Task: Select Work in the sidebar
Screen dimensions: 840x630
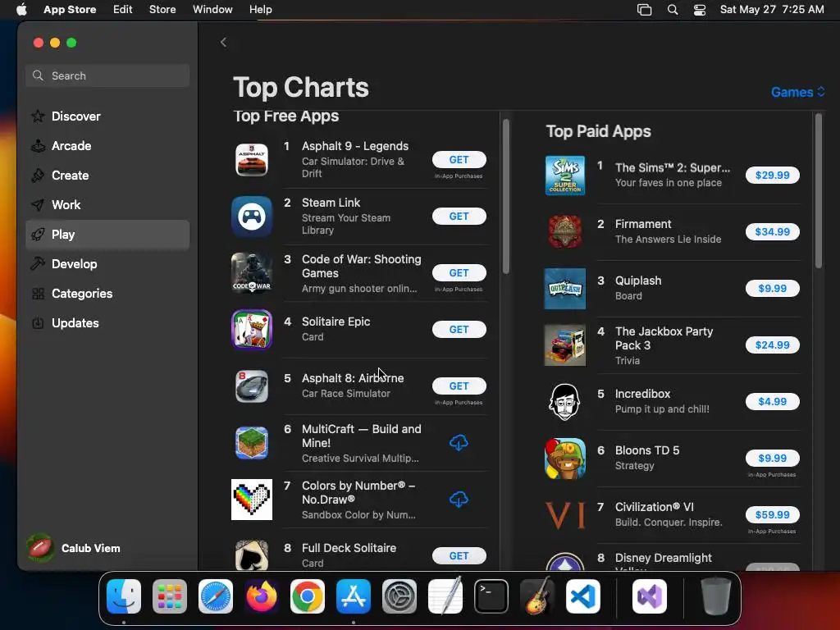Action: pos(107,204)
